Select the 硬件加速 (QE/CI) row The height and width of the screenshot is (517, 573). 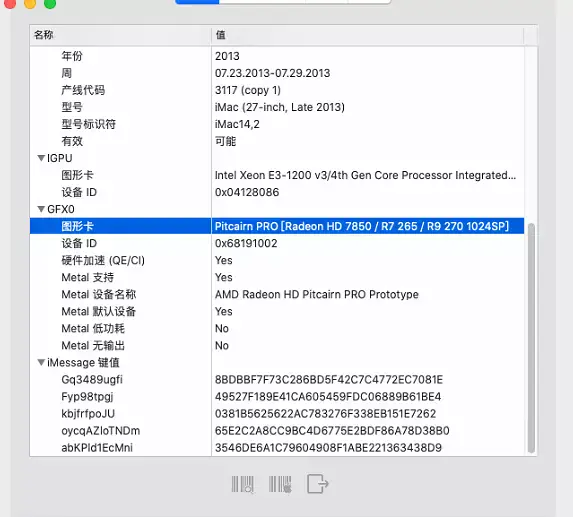click(x=277, y=261)
